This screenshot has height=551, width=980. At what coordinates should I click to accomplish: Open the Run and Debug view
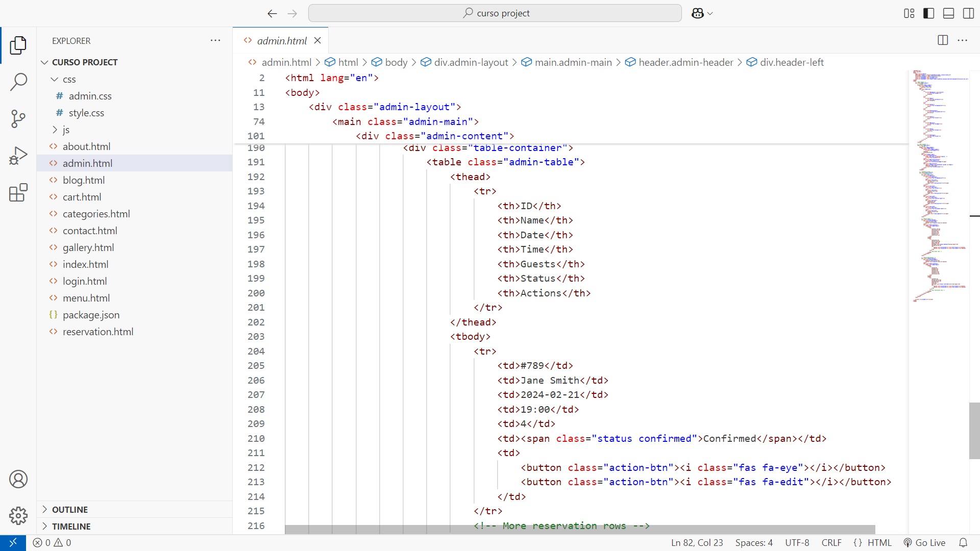coord(18,156)
